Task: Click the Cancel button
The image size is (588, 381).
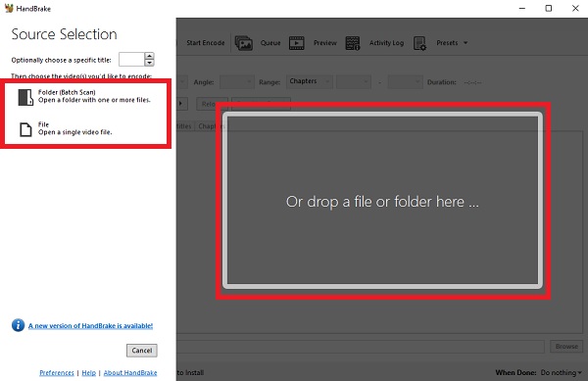Action: 142,351
